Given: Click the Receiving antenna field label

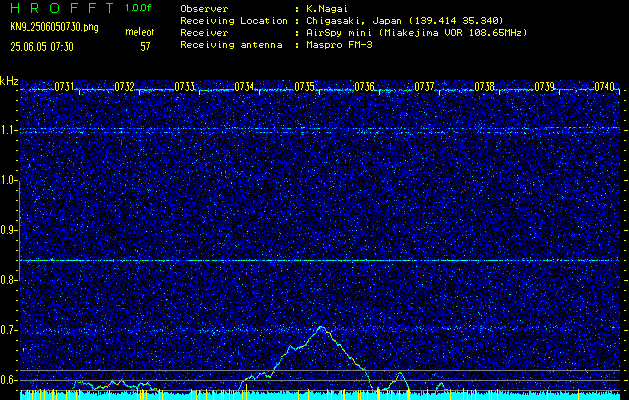Looking at the screenshot, I should pos(231,45).
